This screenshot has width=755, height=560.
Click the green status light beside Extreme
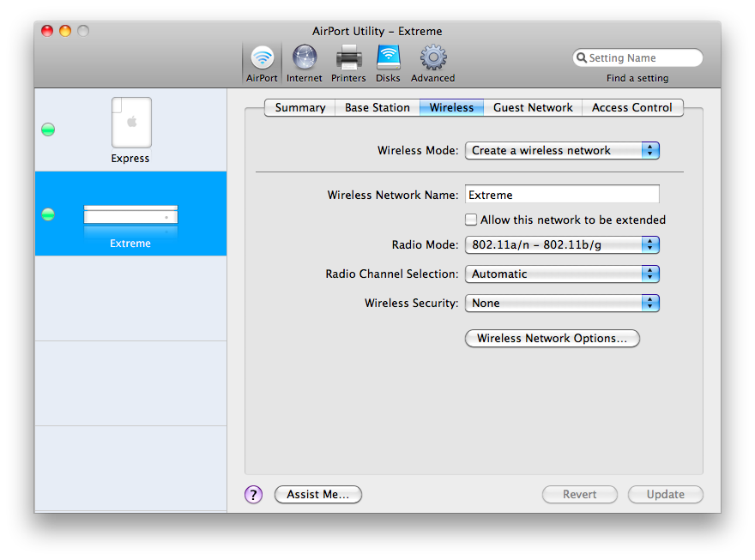(x=48, y=214)
